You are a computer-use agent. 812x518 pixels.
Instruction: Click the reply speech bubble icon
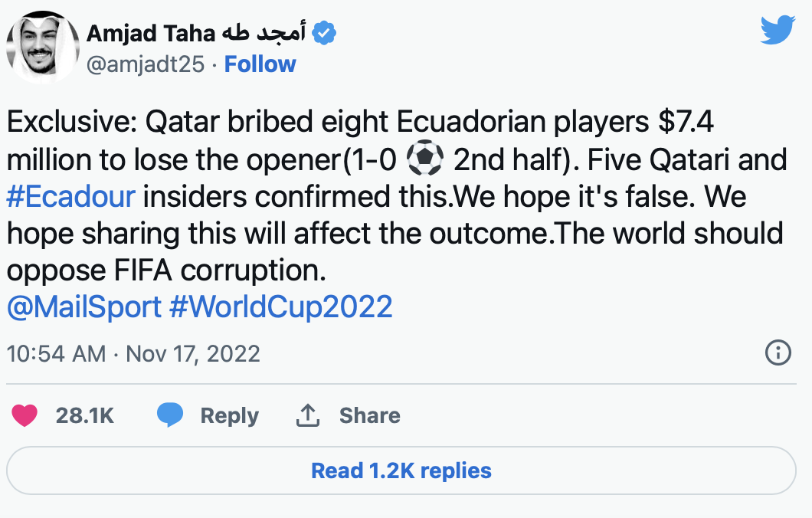(x=170, y=415)
